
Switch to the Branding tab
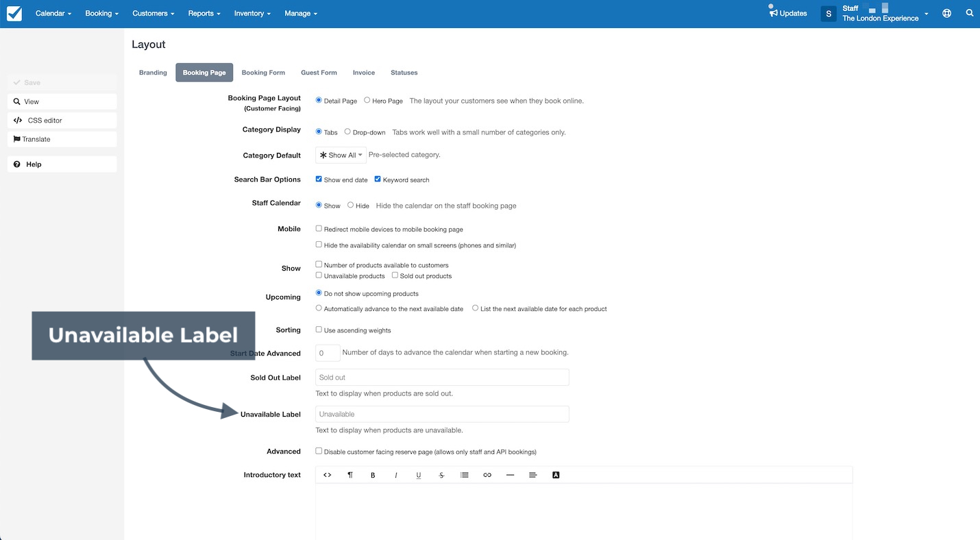153,73
